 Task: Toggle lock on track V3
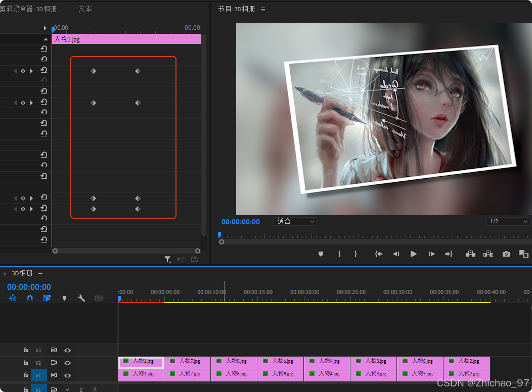tap(26, 350)
